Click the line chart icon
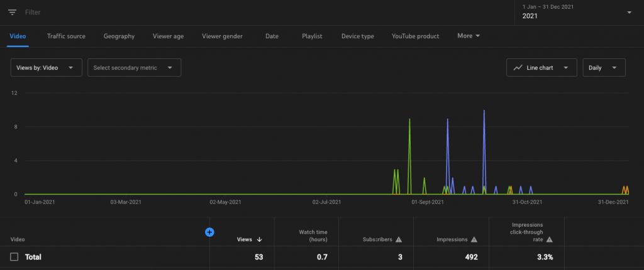This screenshot has width=644, height=270. [x=518, y=68]
